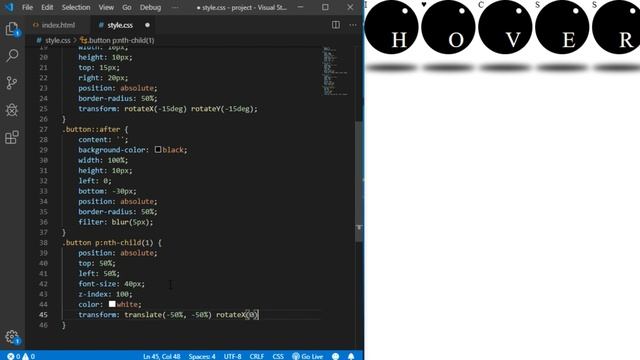This screenshot has height=360, width=640.
Task: Open the File menu
Action: [27, 7]
